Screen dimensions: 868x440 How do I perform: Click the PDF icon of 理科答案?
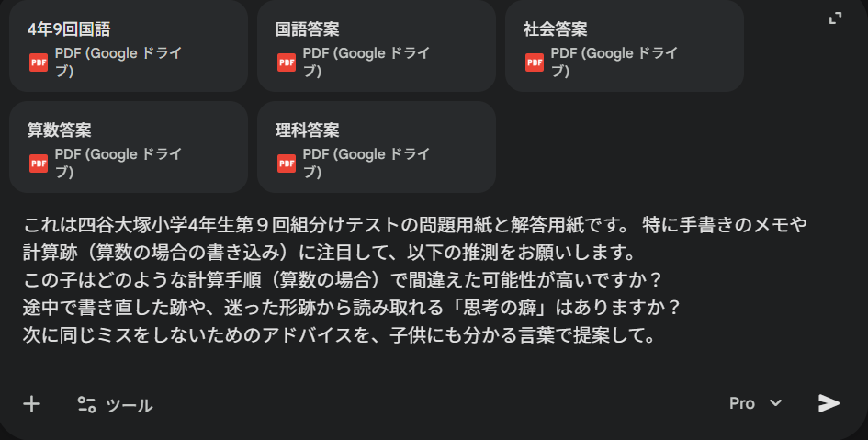coord(287,164)
